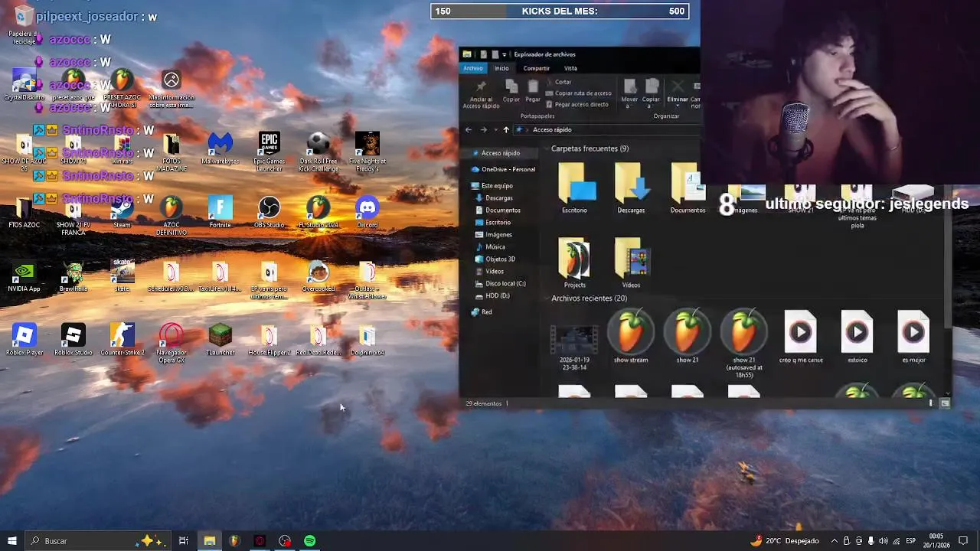Click Pegar acceso directo
Image resolution: width=980 pixels, height=551 pixels.
pyautogui.click(x=577, y=104)
